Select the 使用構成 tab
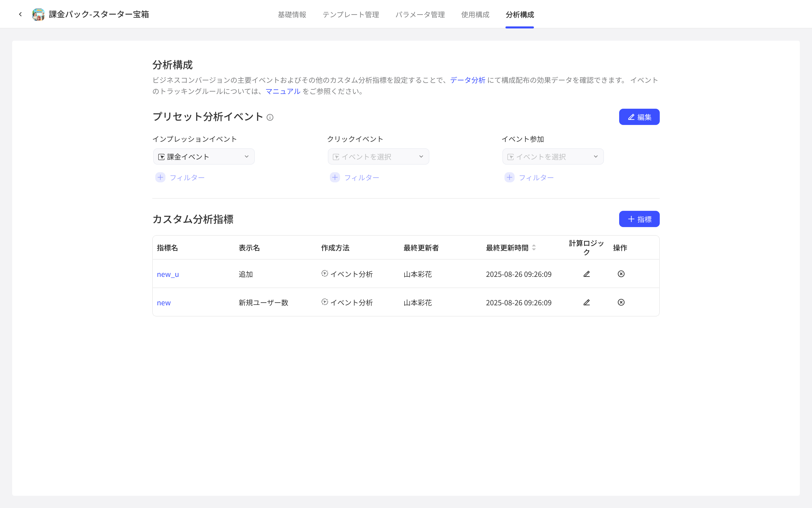 (475, 14)
